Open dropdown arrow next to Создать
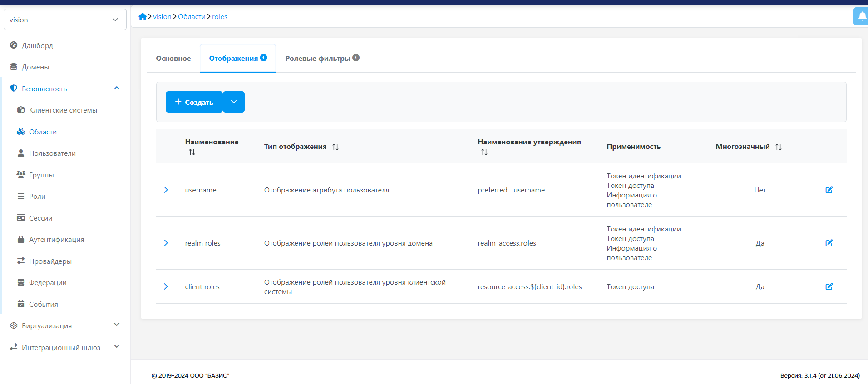Screen dimensions: 868x384 (234, 102)
